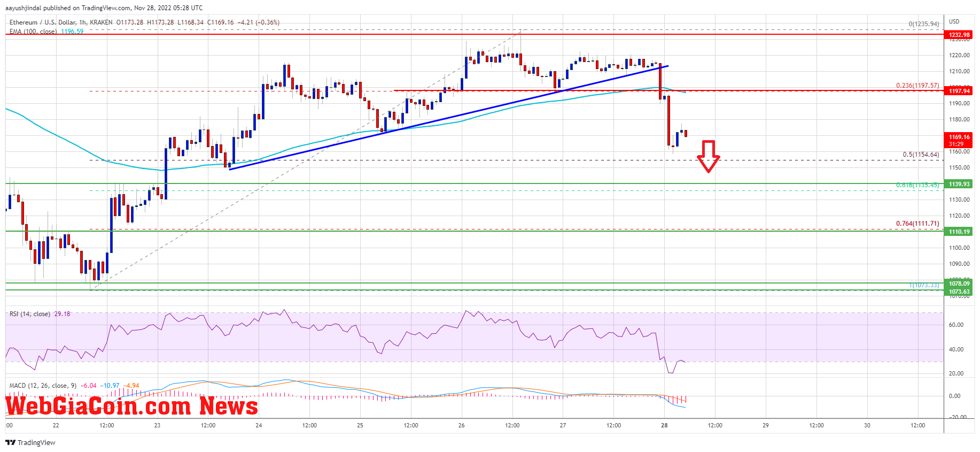980x452 pixels.
Task: Select the Fib level label 1(1073.33)
Action: point(924,285)
